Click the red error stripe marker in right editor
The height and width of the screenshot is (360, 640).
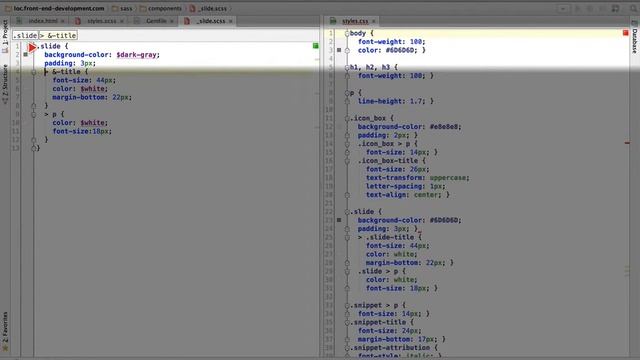point(627,143)
